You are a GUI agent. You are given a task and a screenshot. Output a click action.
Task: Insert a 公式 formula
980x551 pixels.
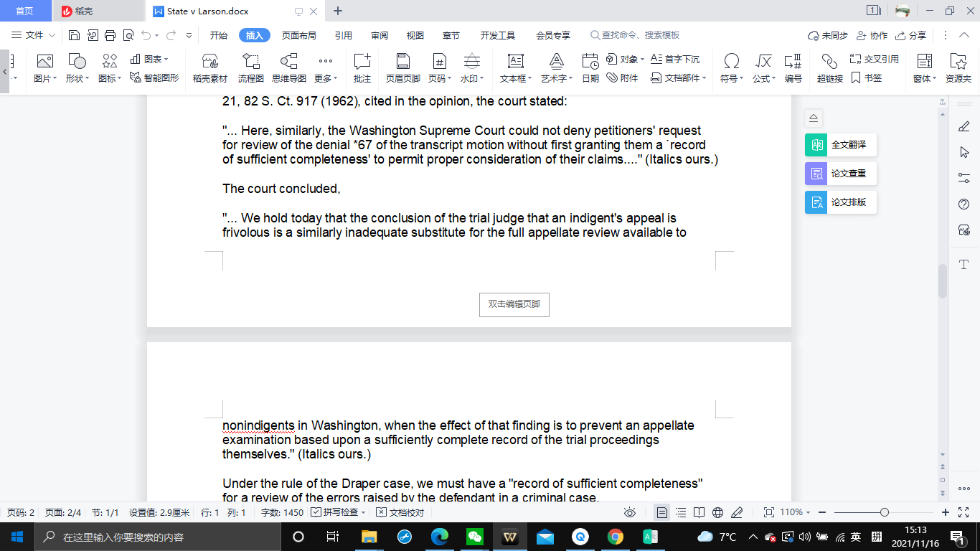click(764, 68)
